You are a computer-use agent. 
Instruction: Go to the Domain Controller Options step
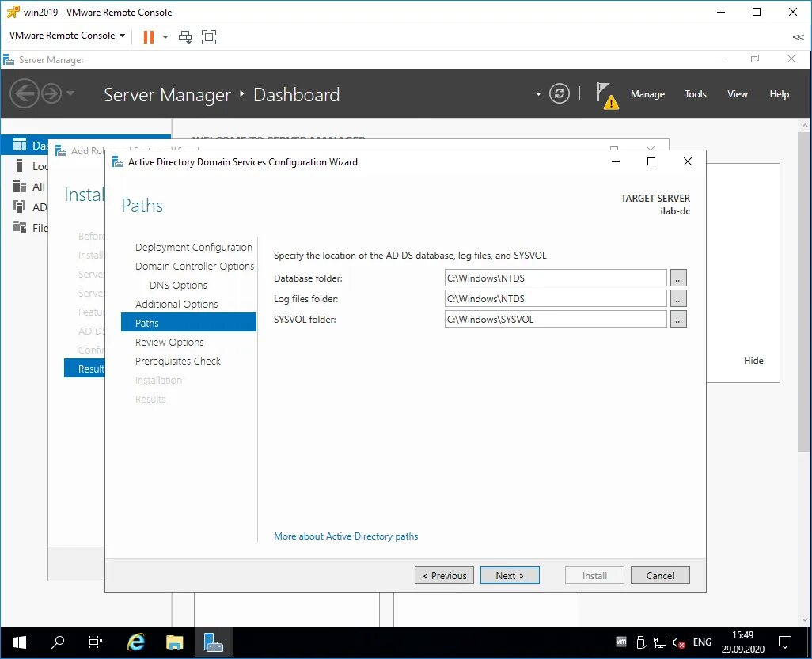[195, 266]
